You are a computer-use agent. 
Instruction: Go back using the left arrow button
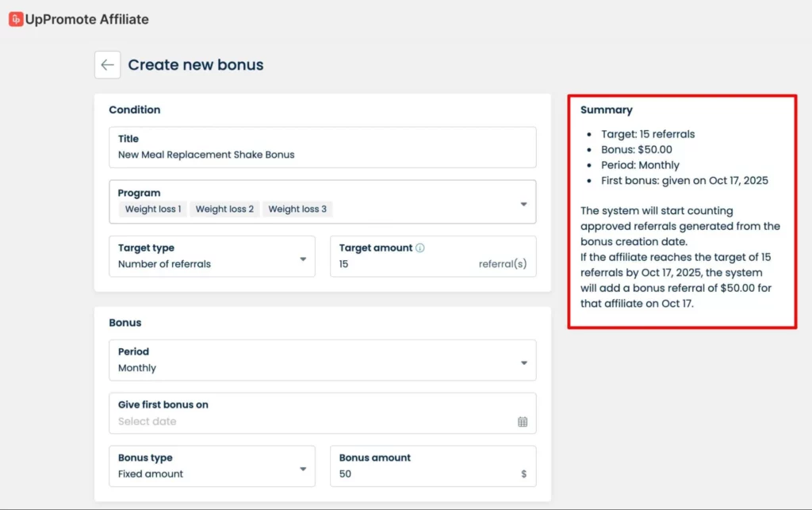coord(107,65)
